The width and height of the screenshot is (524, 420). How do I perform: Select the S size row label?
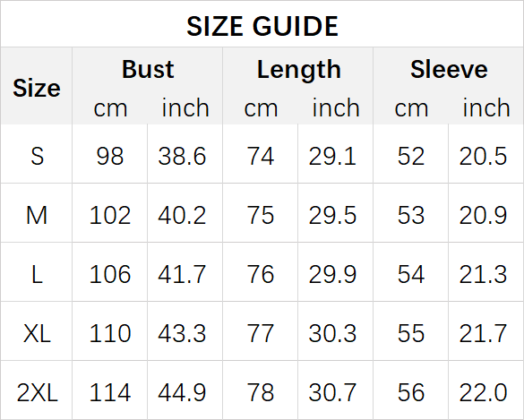pos(37,156)
